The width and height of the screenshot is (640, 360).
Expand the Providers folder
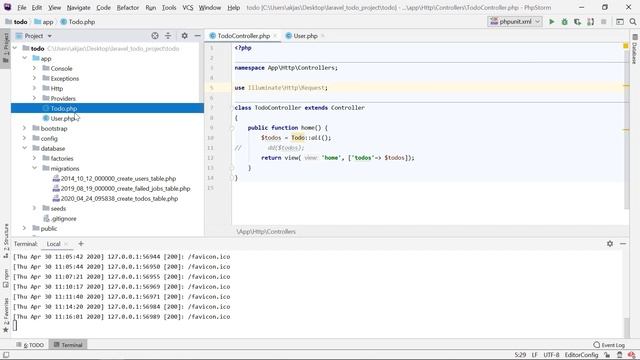35,98
